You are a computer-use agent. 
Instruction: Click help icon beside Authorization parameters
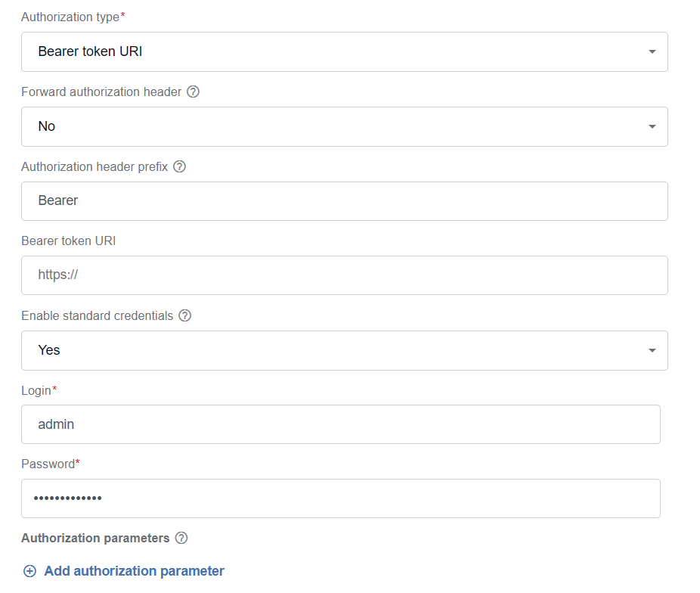[x=181, y=538]
